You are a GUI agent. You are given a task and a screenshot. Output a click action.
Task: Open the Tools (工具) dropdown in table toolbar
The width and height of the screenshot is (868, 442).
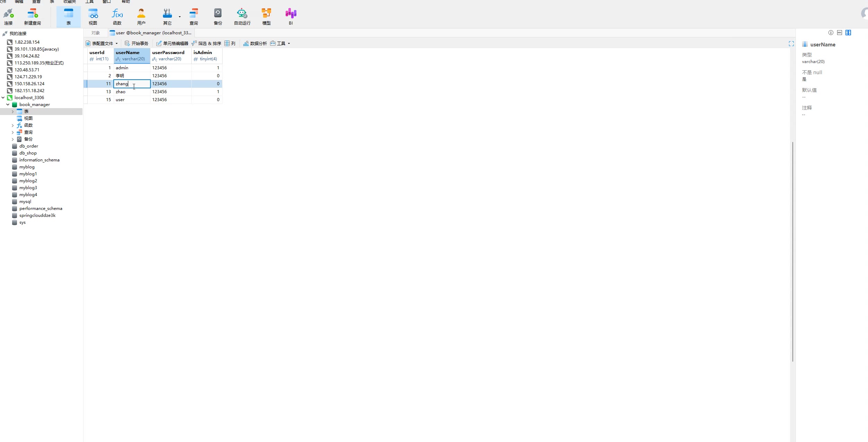point(280,43)
